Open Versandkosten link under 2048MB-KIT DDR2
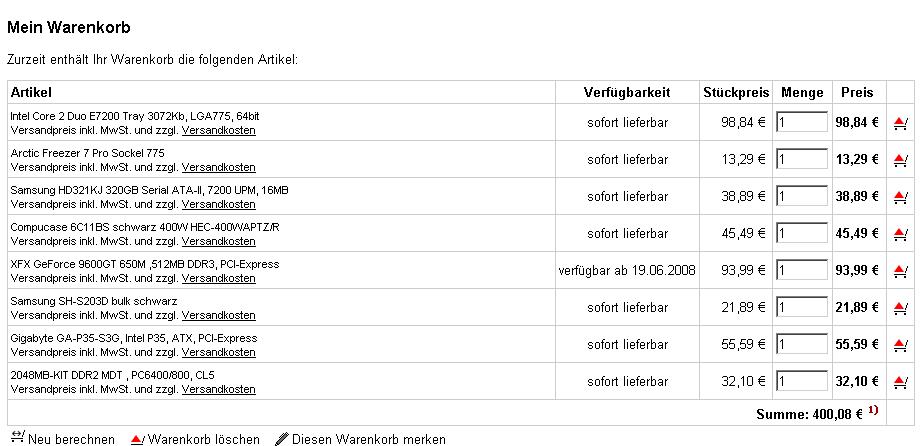 pos(218,389)
